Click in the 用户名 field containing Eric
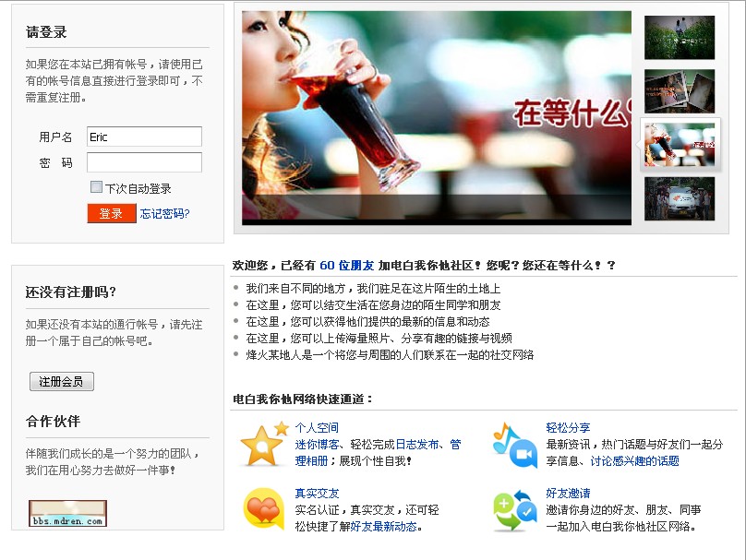Viewport: 746px width, 560px height. 144,137
